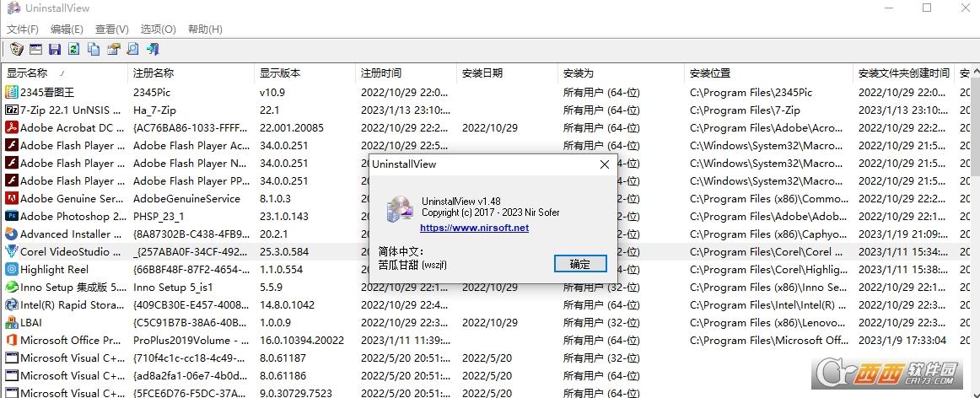Select the Microsoft Office ProPlus row icon
Screen dimensions: 980x398
pos(11,341)
